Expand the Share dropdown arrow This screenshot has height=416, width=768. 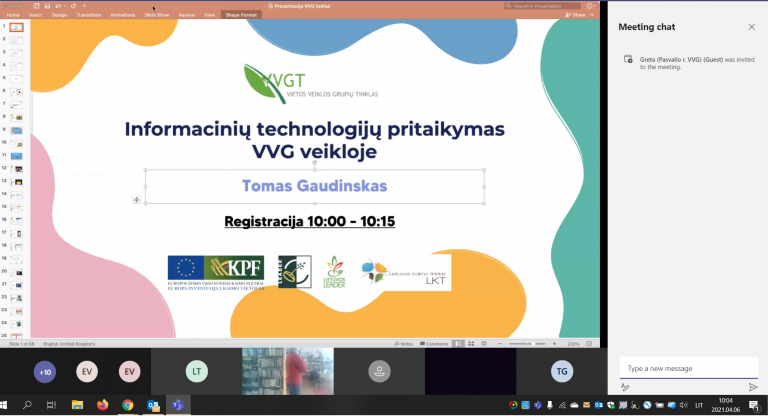(592, 15)
